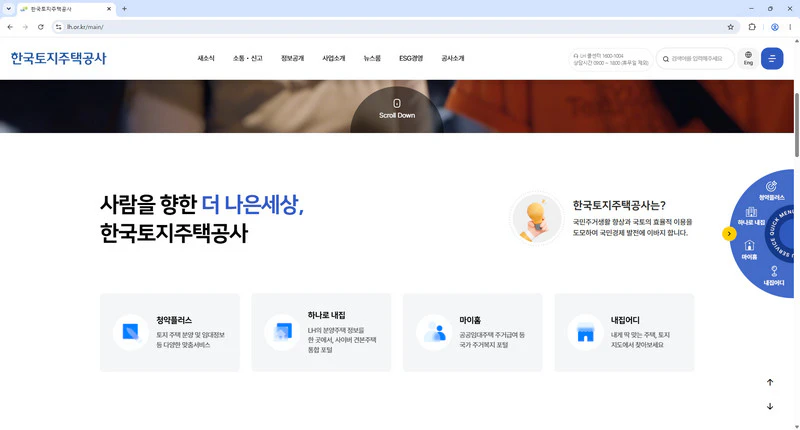800x430 pixels.
Task: Collapse the quick menu with the yellow arrow
Action: click(729, 234)
